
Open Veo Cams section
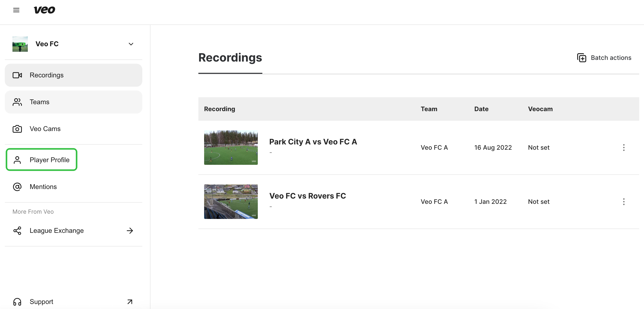[74, 129]
